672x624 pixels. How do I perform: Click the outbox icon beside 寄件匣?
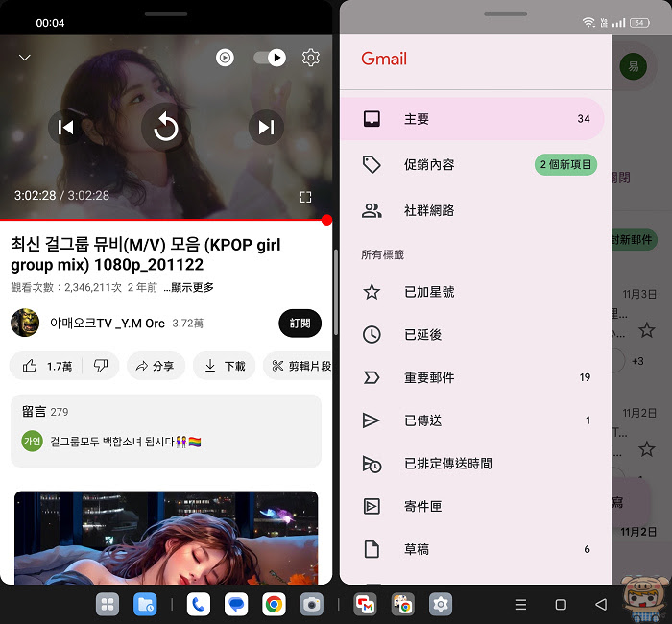pos(372,506)
